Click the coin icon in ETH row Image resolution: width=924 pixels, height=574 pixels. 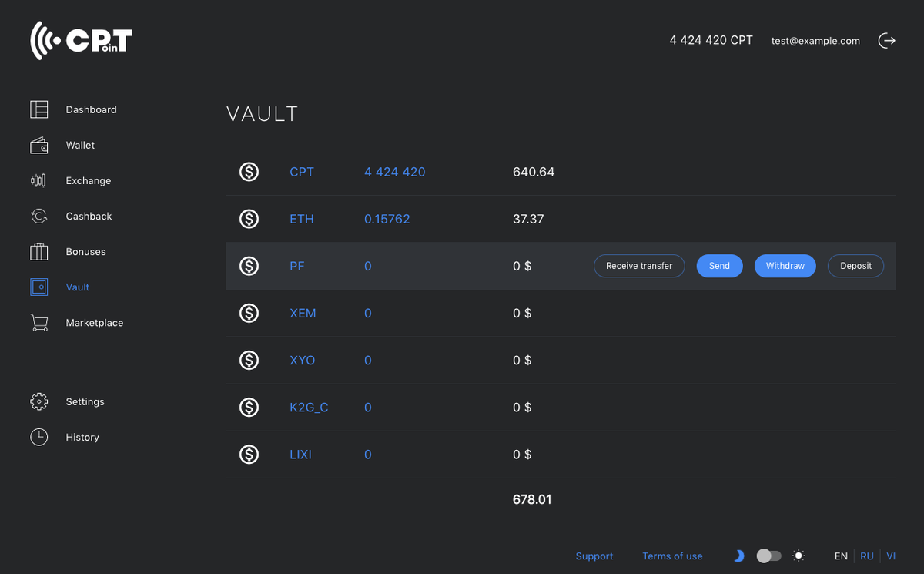pyautogui.click(x=249, y=219)
